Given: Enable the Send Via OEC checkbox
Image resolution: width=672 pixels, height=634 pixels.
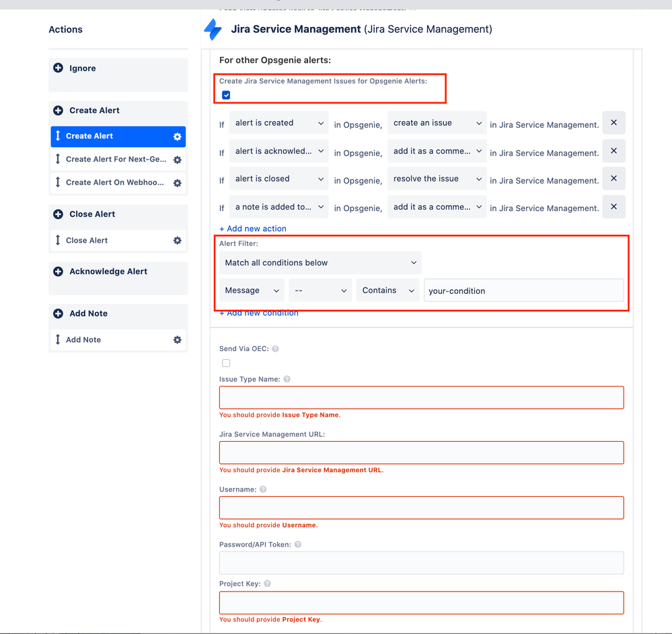Looking at the screenshot, I should 226,363.
